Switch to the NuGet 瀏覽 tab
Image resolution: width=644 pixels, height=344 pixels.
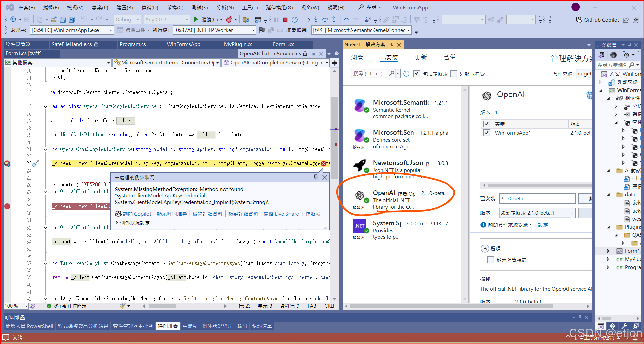tap(357, 58)
